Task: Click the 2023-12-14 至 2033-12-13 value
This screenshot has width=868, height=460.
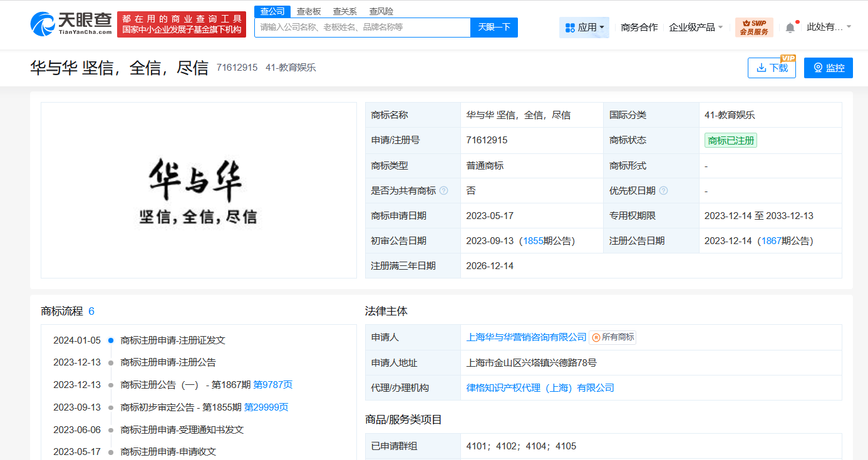Action: tap(759, 215)
